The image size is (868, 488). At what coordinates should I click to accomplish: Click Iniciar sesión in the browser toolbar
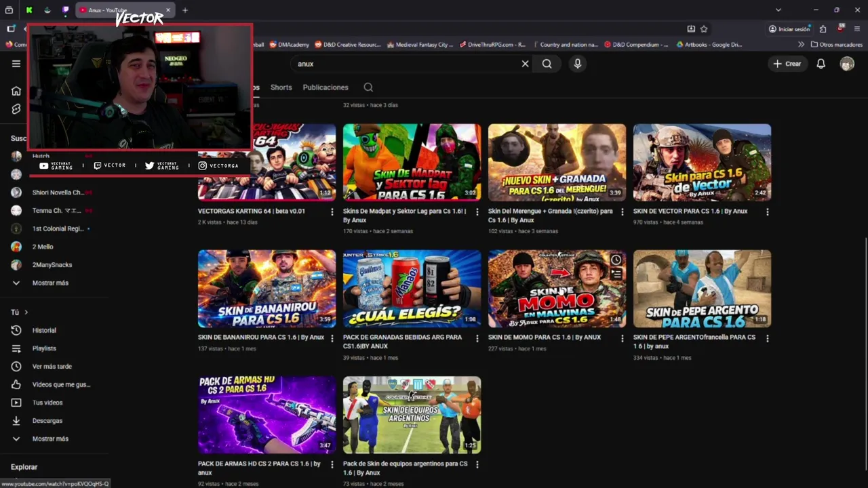click(x=789, y=29)
